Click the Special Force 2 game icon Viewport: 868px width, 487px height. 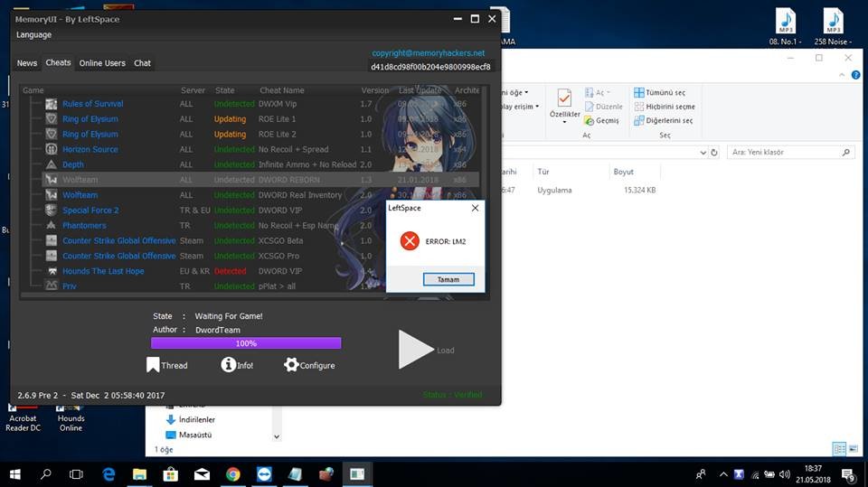(x=51, y=211)
